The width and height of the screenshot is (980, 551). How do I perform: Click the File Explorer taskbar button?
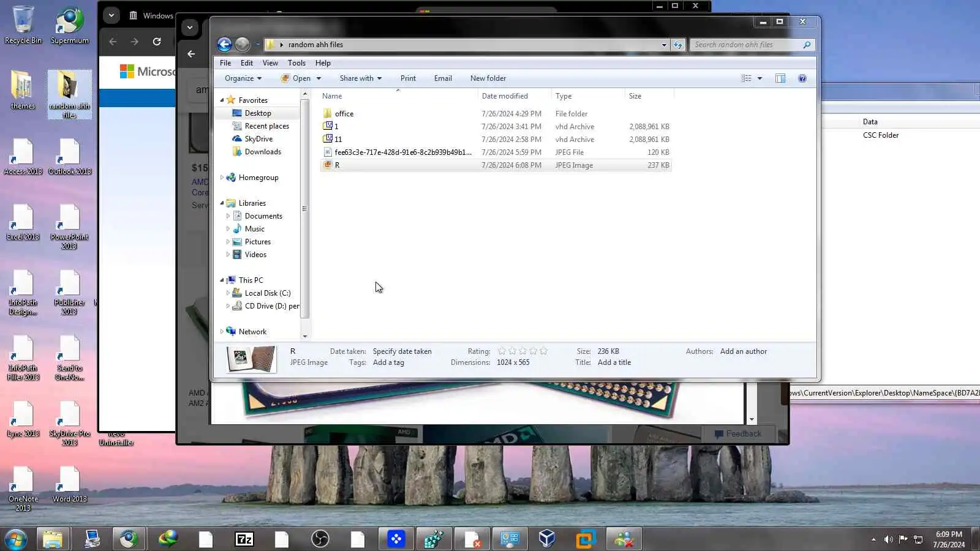(x=53, y=539)
